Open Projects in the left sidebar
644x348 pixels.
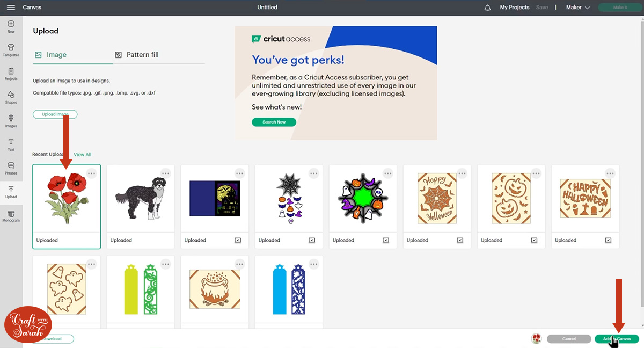(x=11, y=74)
